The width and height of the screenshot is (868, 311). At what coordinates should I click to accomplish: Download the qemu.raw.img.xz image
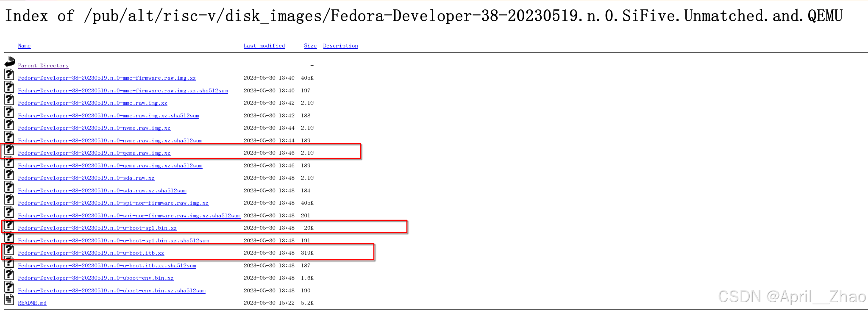(x=94, y=153)
